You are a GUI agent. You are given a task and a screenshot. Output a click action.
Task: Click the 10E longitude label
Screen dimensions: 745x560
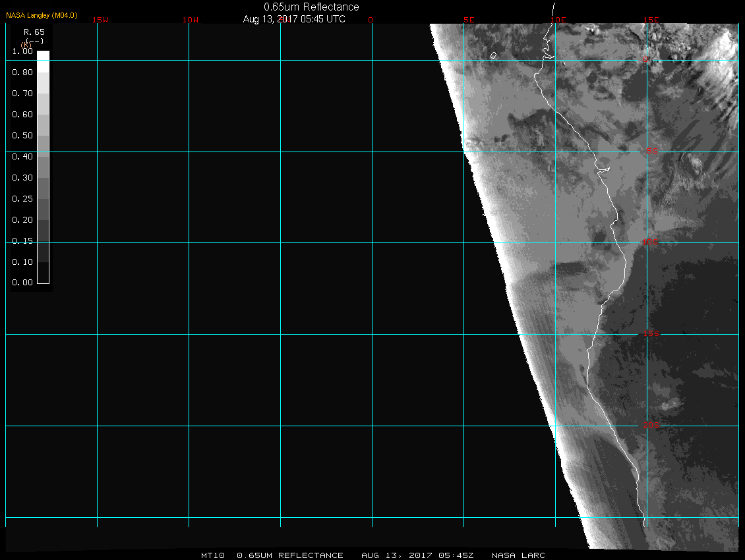(558, 20)
